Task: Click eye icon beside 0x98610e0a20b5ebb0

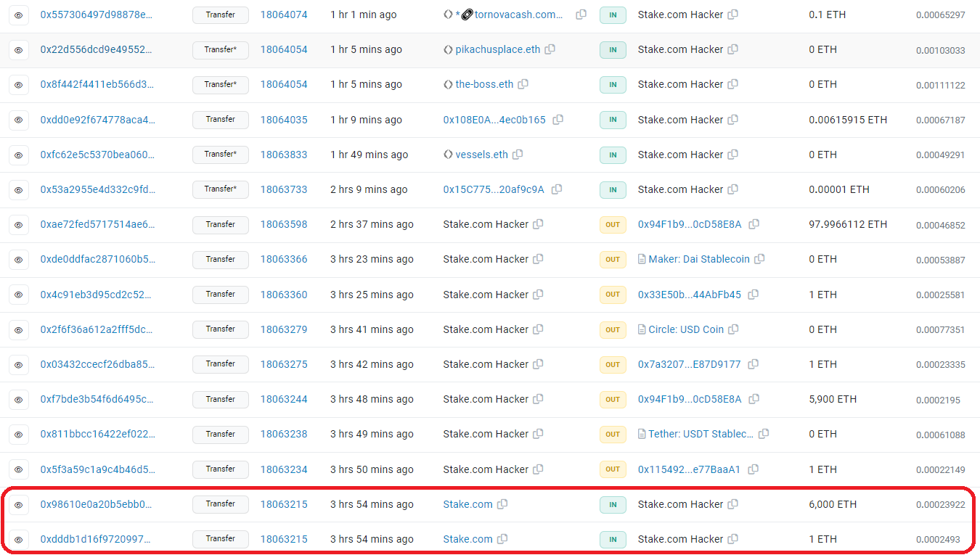Action: tap(19, 504)
